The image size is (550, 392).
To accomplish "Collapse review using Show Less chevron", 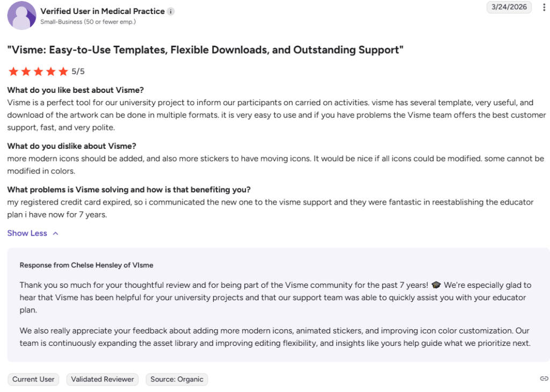I will coord(55,234).
